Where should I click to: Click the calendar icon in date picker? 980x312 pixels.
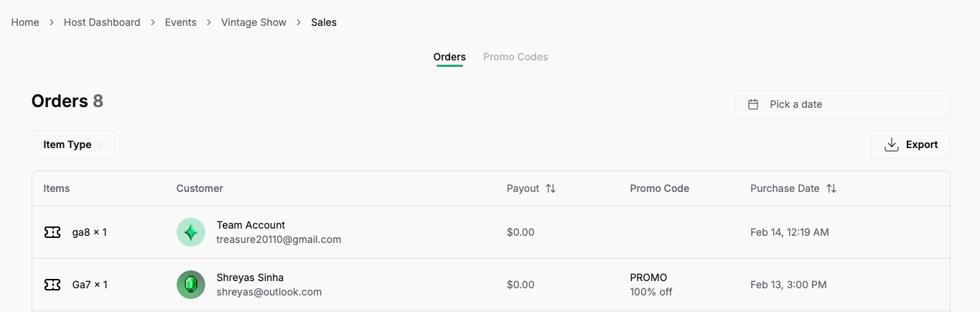[x=753, y=104]
